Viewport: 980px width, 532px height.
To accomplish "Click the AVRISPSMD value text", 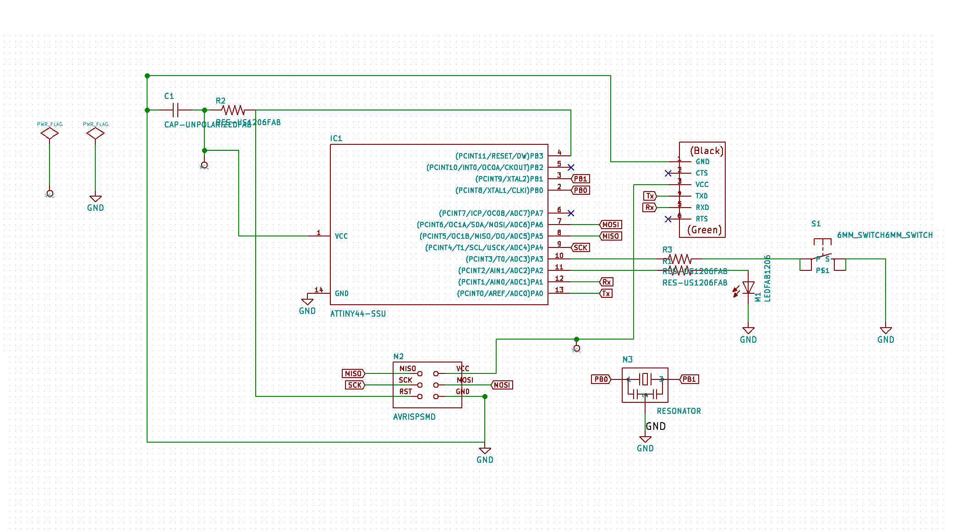I will click(414, 417).
